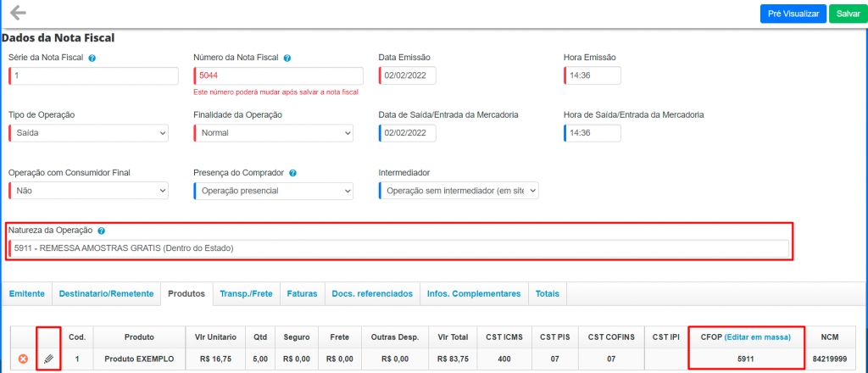This screenshot has height=373, width=868.
Task: Switch to the Emitente tab
Action: coord(26,293)
